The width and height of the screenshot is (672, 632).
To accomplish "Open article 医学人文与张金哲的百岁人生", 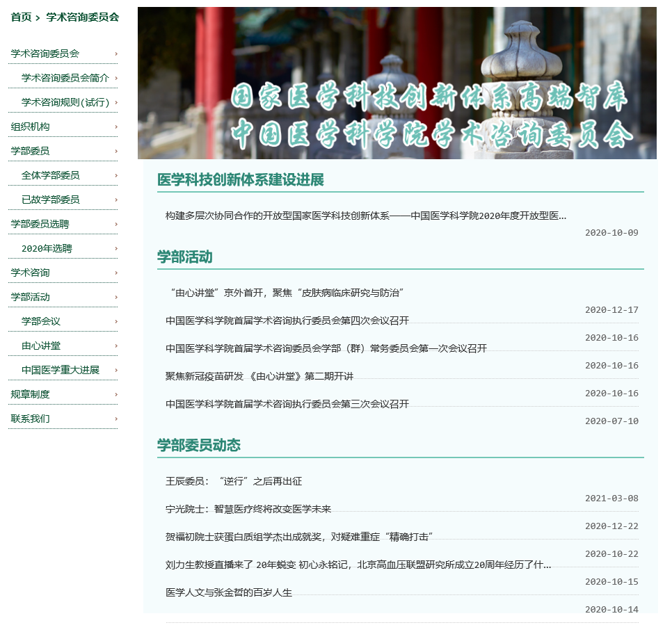I will tap(228, 593).
